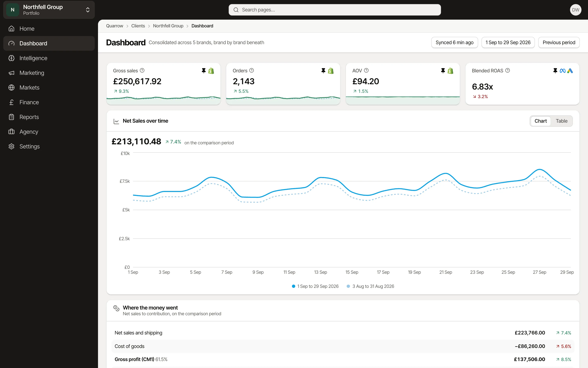Viewport: 588px width, 368px height.
Task: Open Finance section in sidebar
Action: (x=49, y=102)
